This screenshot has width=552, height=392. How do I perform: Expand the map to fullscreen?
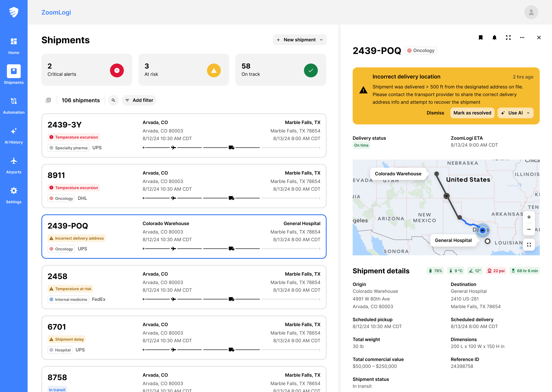[x=529, y=244]
